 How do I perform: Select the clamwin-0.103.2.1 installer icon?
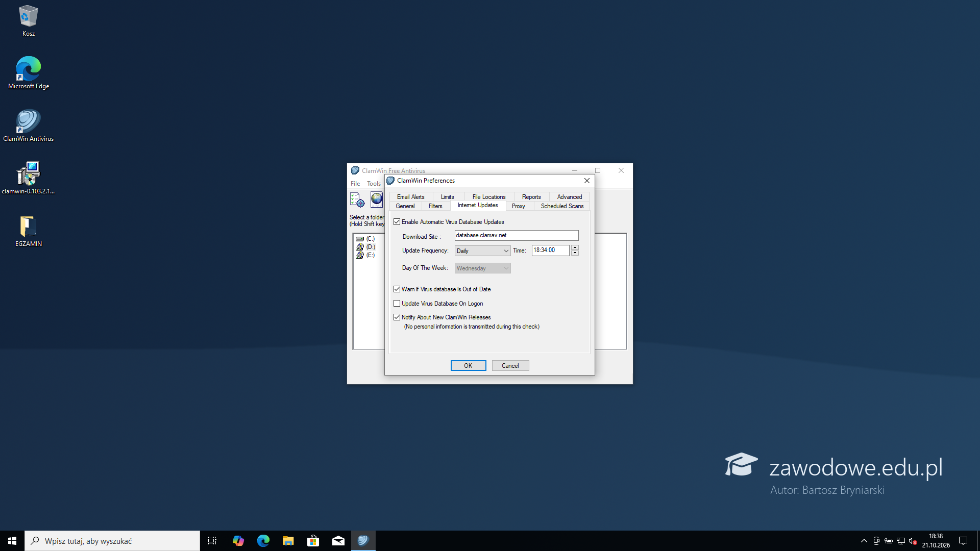[28, 178]
